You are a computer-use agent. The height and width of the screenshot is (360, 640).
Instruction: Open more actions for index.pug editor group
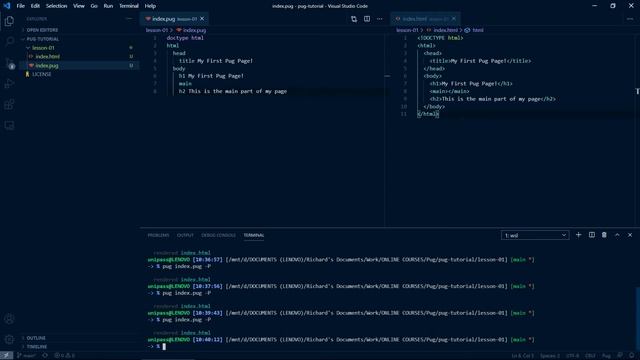tap(380, 19)
